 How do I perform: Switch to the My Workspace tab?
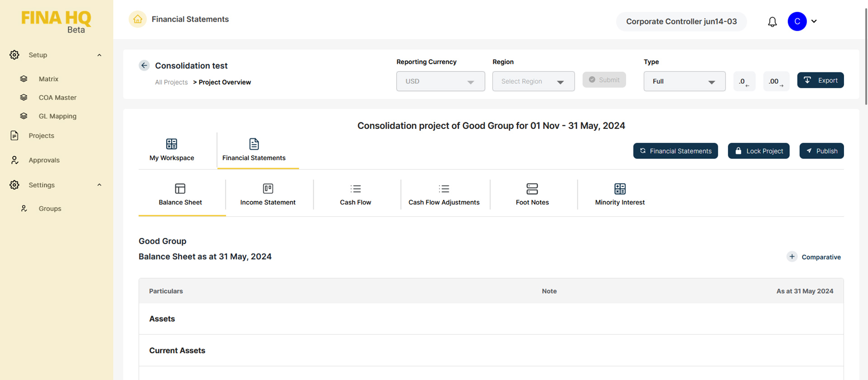point(172,150)
